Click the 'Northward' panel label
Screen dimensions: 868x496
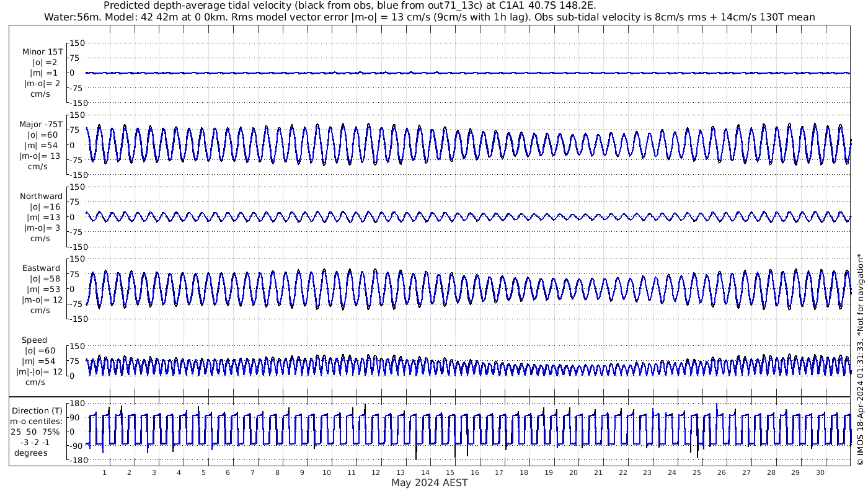41,197
